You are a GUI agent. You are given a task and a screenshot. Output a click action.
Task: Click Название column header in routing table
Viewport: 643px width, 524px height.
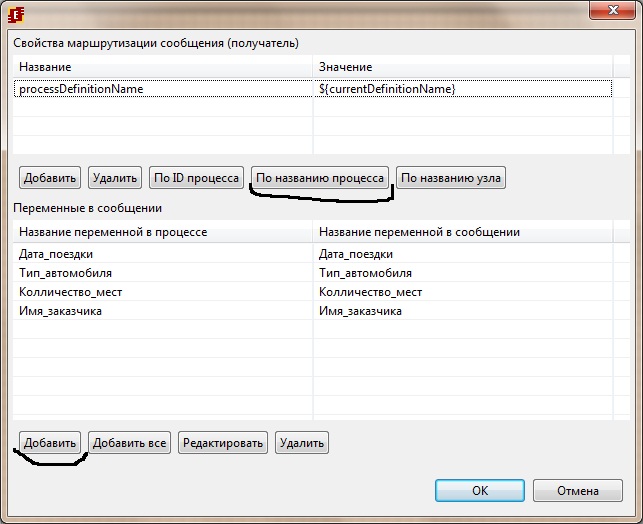[163, 67]
